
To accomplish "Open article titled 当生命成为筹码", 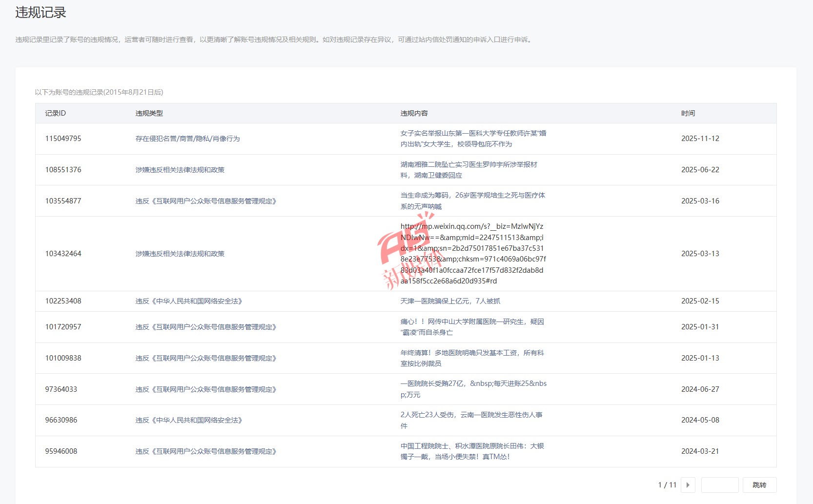I will 472,201.
